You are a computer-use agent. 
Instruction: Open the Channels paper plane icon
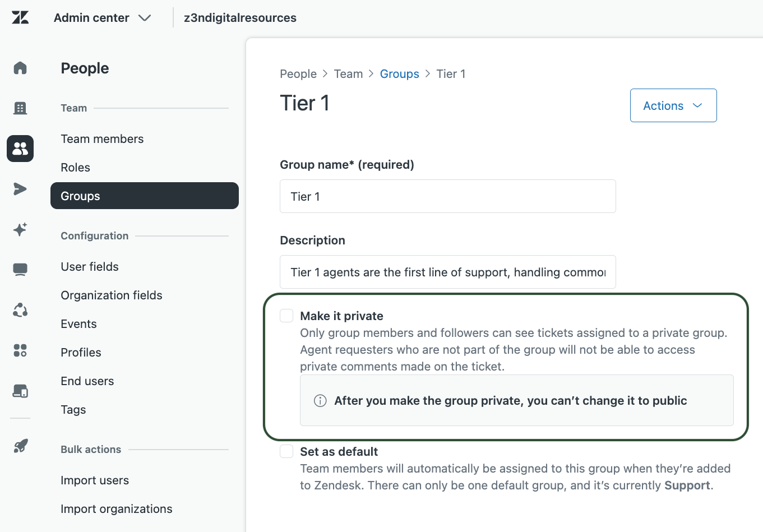(20, 189)
